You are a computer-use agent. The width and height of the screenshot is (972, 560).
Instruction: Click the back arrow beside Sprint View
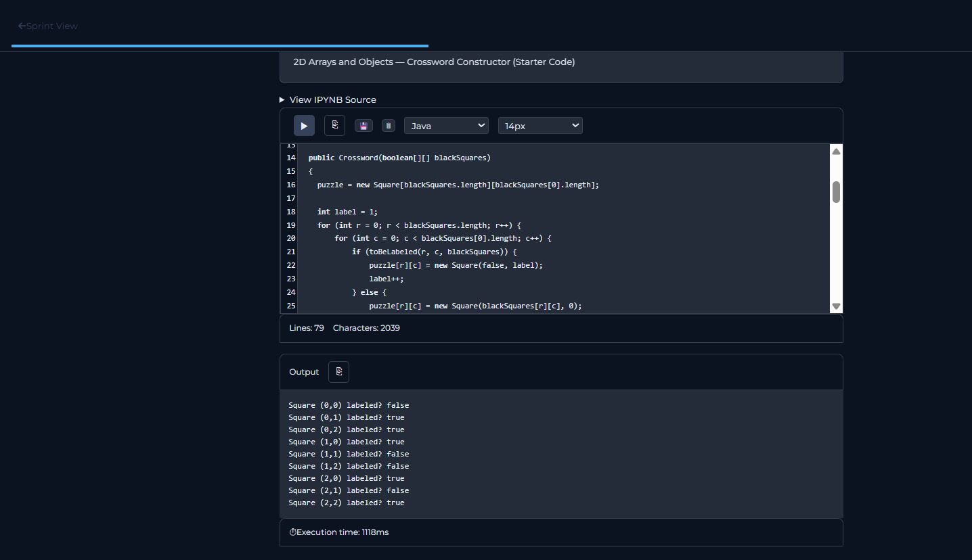pyautogui.click(x=22, y=26)
